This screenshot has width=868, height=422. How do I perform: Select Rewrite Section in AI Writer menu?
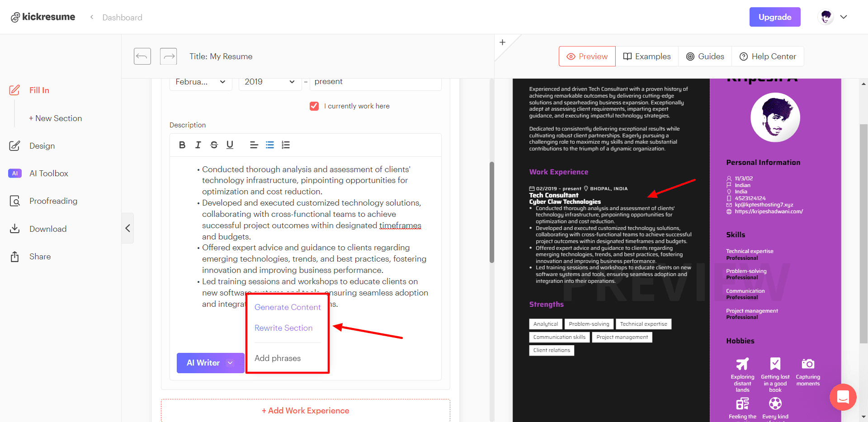pos(283,328)
